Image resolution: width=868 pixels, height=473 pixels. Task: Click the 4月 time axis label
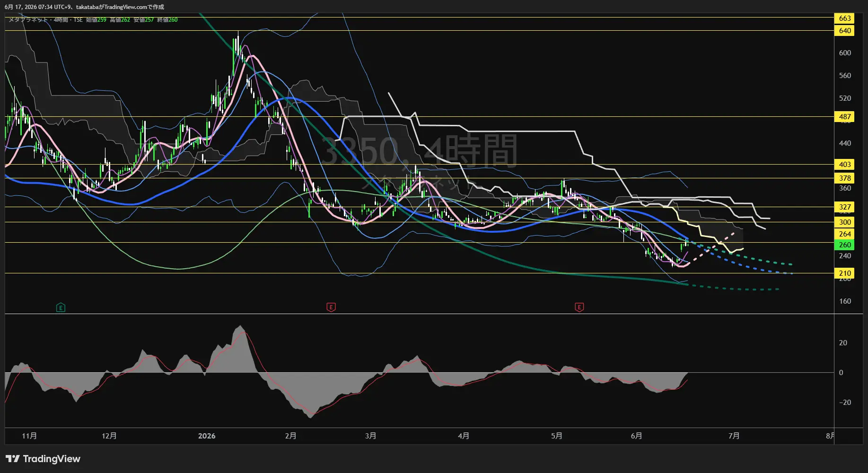[464, 436]
